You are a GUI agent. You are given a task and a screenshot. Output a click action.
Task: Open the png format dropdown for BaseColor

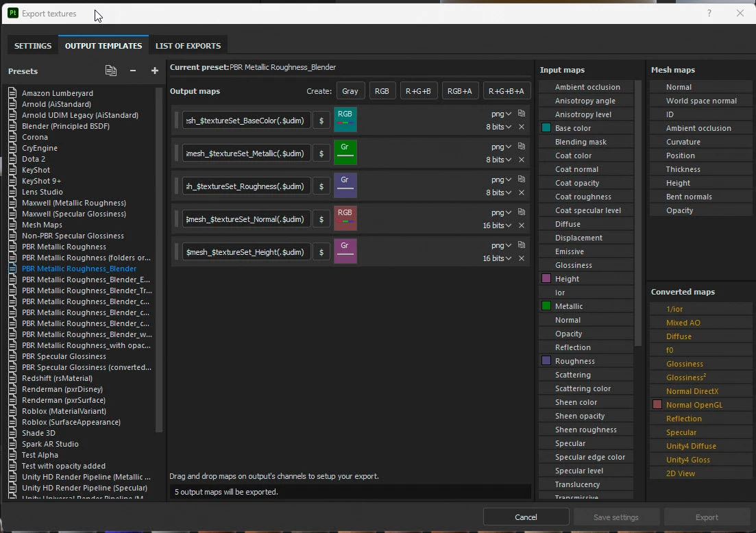(x=501, y=114)
